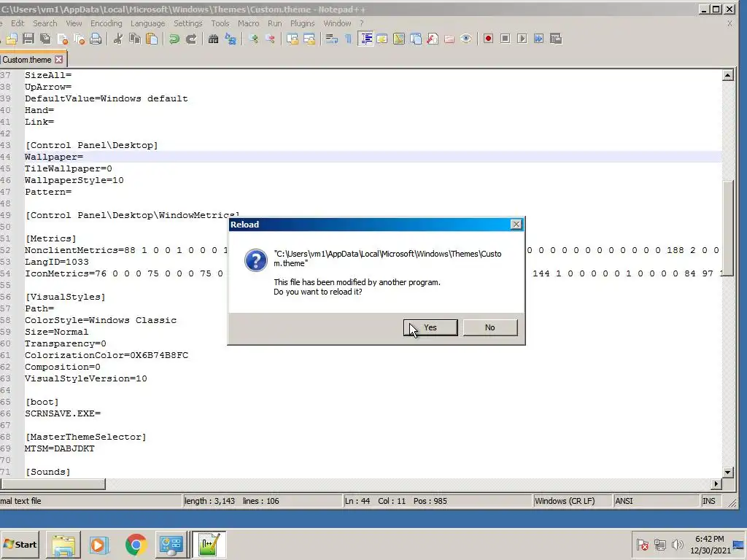Click the Open file toolbar icon
The height and width of the screenshot is (560, 747).
(x=12, y=39)
